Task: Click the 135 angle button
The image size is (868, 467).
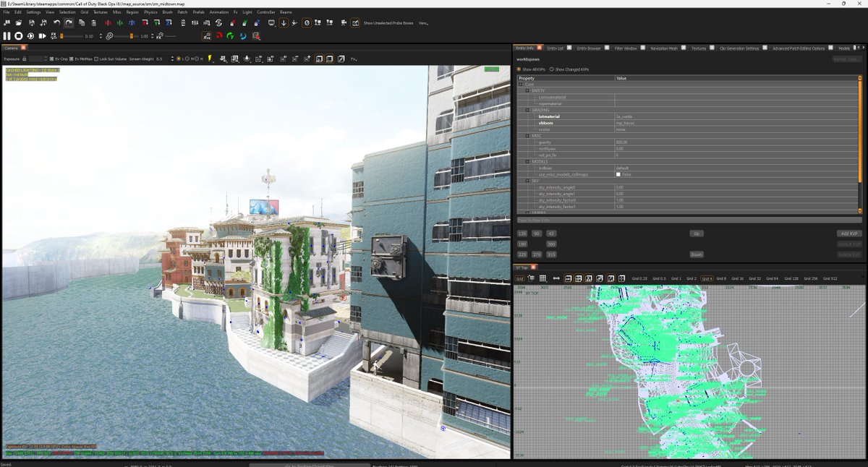Action: point(522,233)
